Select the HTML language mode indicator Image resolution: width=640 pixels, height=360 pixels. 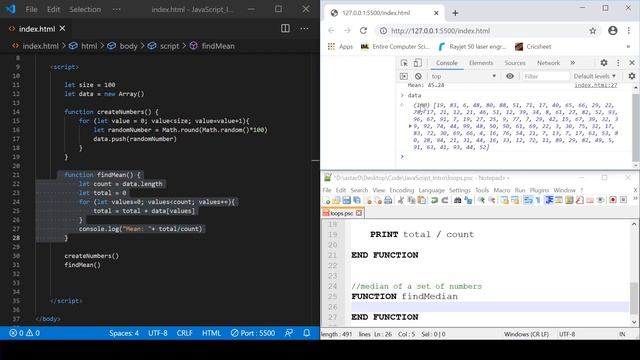tap(211, 333)
